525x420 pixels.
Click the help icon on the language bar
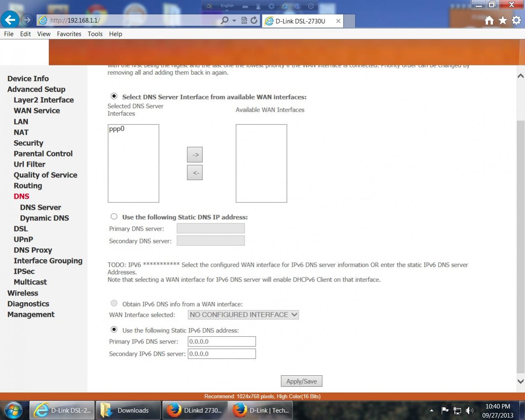[298, 6]
